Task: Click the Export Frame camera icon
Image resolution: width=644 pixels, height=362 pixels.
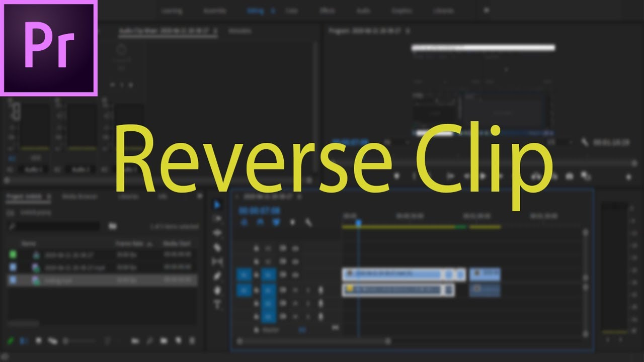Action: (x=570, y=176)
